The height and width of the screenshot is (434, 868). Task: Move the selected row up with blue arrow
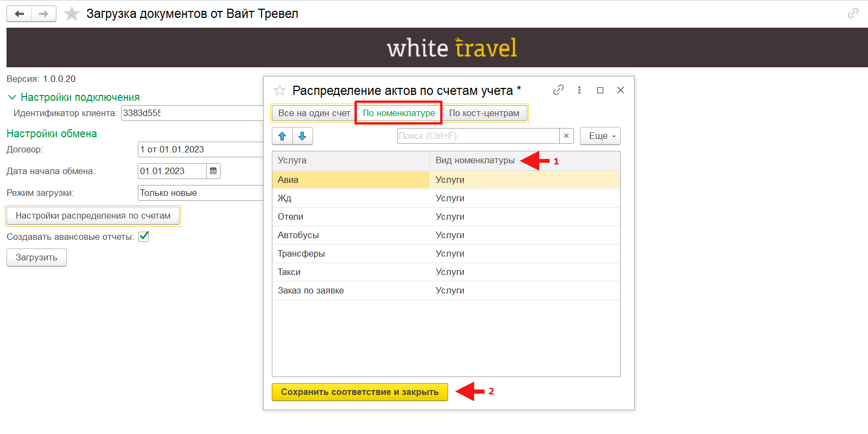pyautogui.click(x=282, y=136)
